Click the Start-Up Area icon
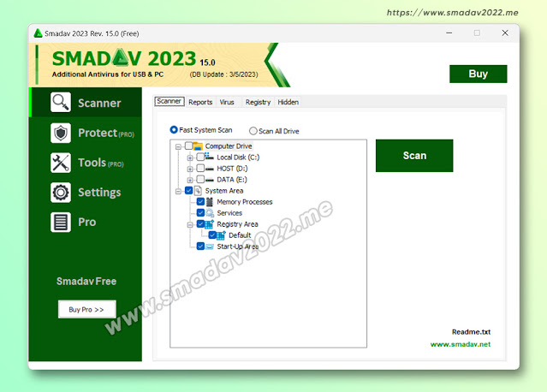This screenshot has width=547, height=392. tap(210, 246)
